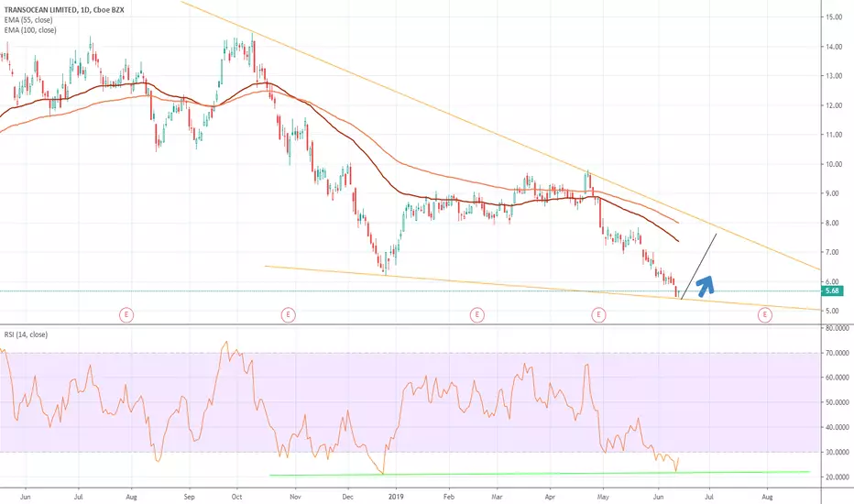Click the TRANSOCEAN LIMITED, 1D, Cboe BZX title
This screenshot has width=854, height=504.
[x=64, y=10]
